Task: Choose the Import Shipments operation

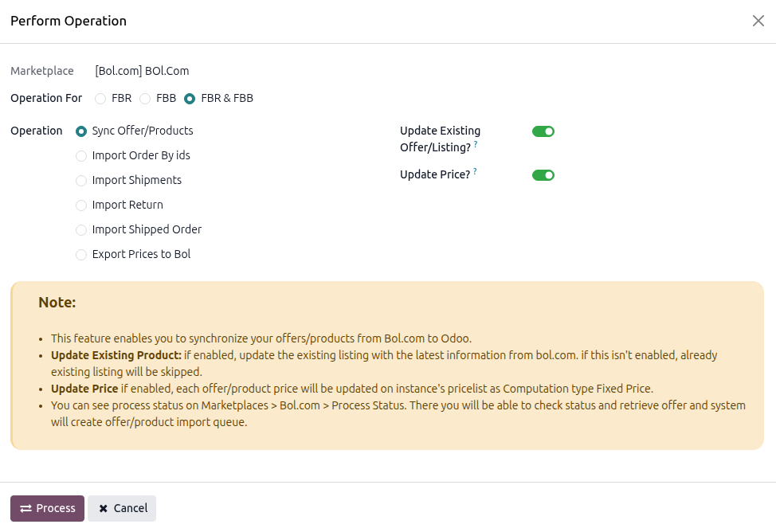Action: [81, 181]
